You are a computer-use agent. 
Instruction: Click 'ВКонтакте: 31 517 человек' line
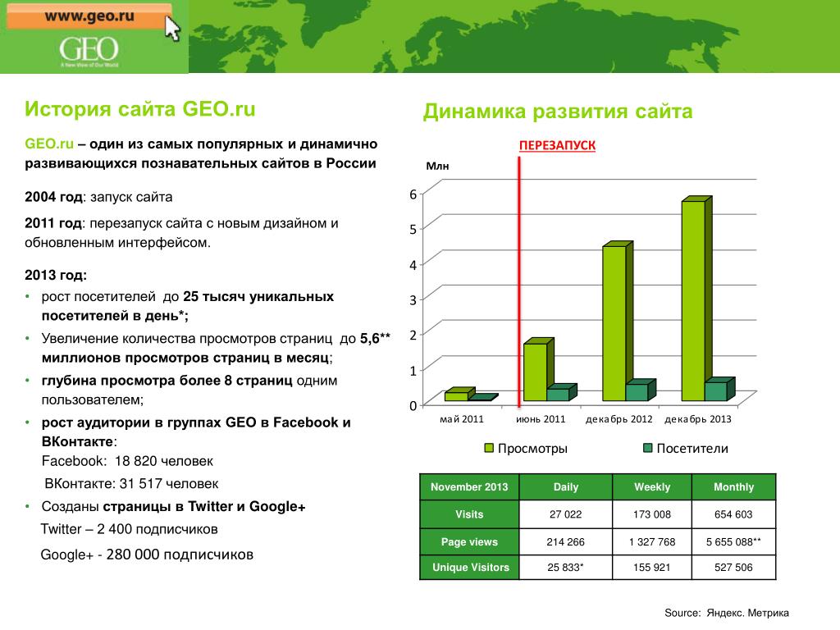pyautogui.click(x=131, y=484)
